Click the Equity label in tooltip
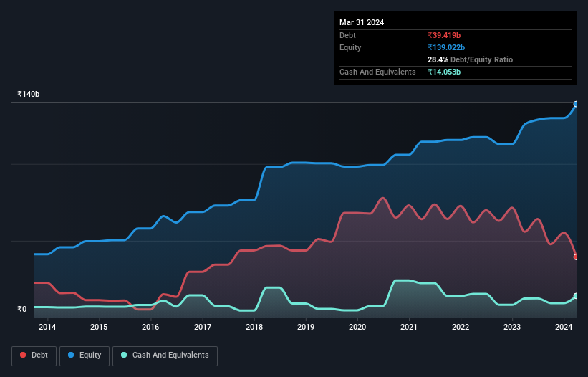The image size is (588, 377). pos(350,47)
